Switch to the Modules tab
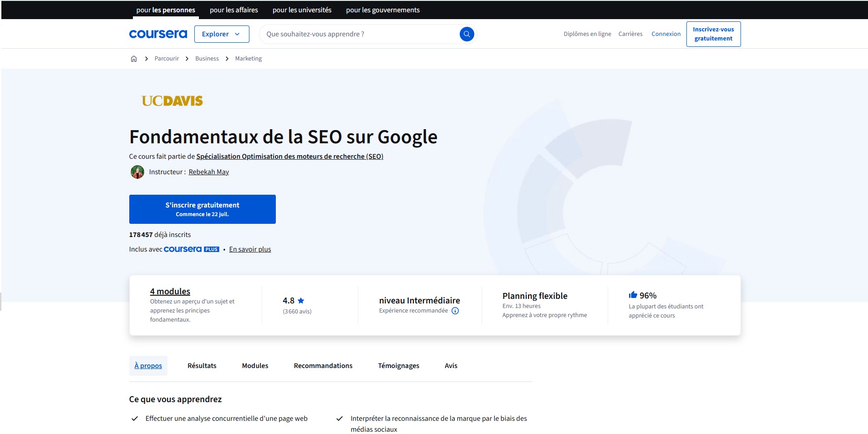868x434 pixels. tap(255, 366)
